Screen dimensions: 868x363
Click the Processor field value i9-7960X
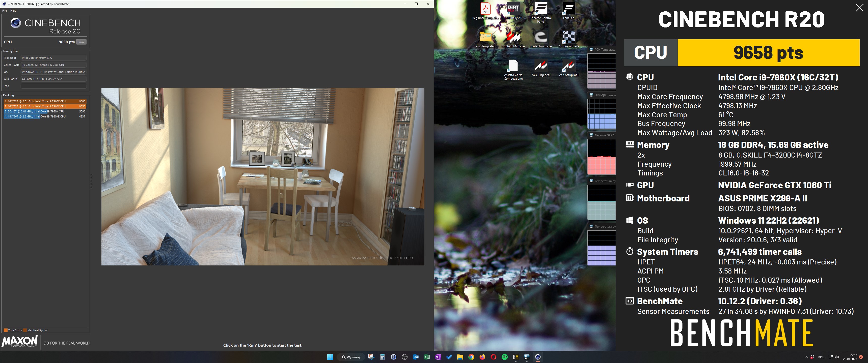(53, 58)
